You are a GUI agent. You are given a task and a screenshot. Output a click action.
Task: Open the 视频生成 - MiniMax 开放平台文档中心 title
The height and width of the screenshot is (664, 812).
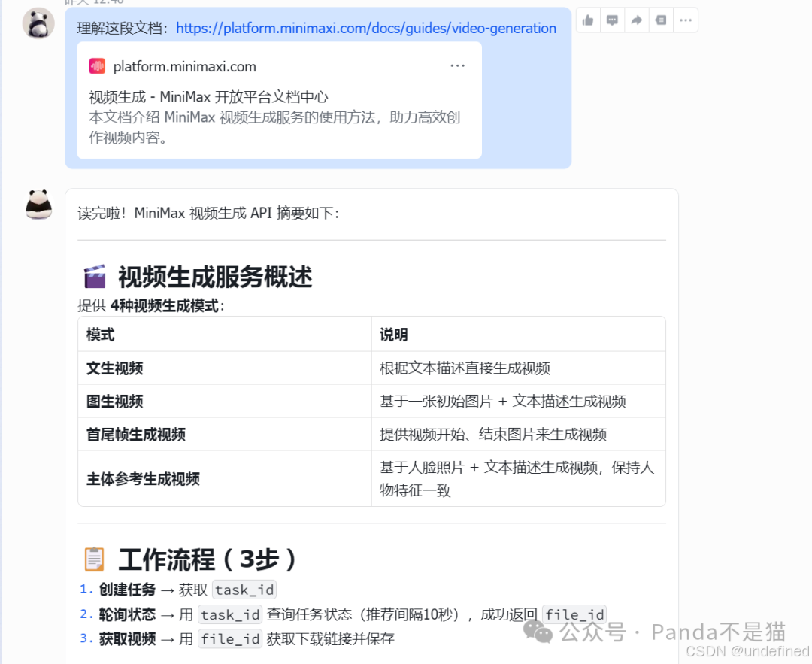(x=208, y=97)
